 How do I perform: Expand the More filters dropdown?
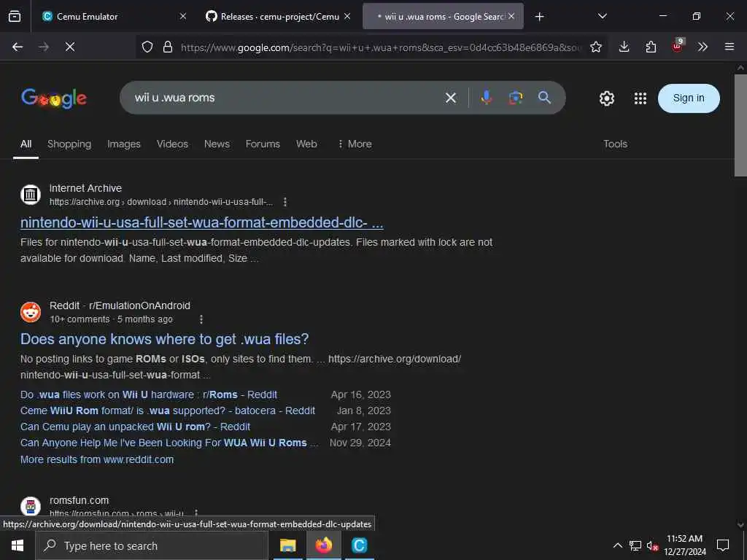[355, 144]
